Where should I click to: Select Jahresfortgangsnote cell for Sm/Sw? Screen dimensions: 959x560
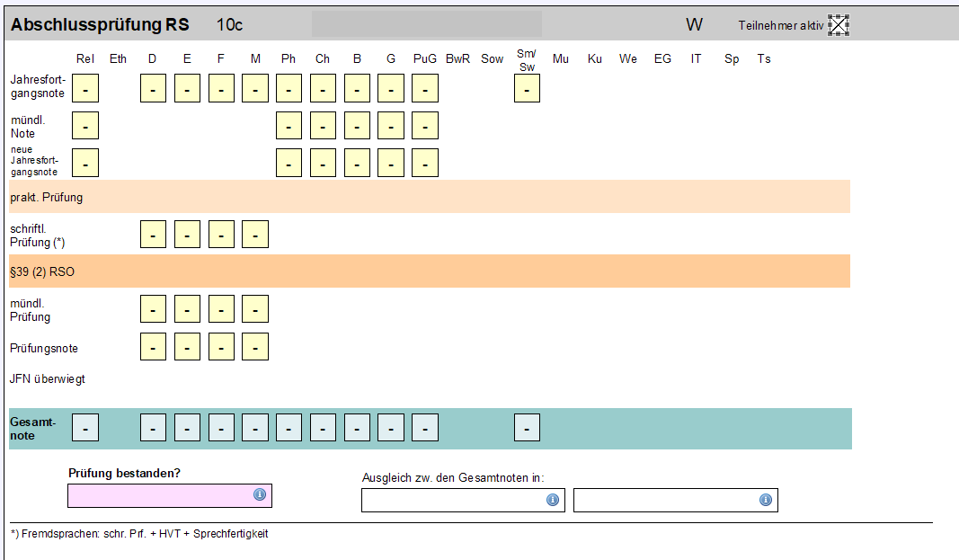527,89
